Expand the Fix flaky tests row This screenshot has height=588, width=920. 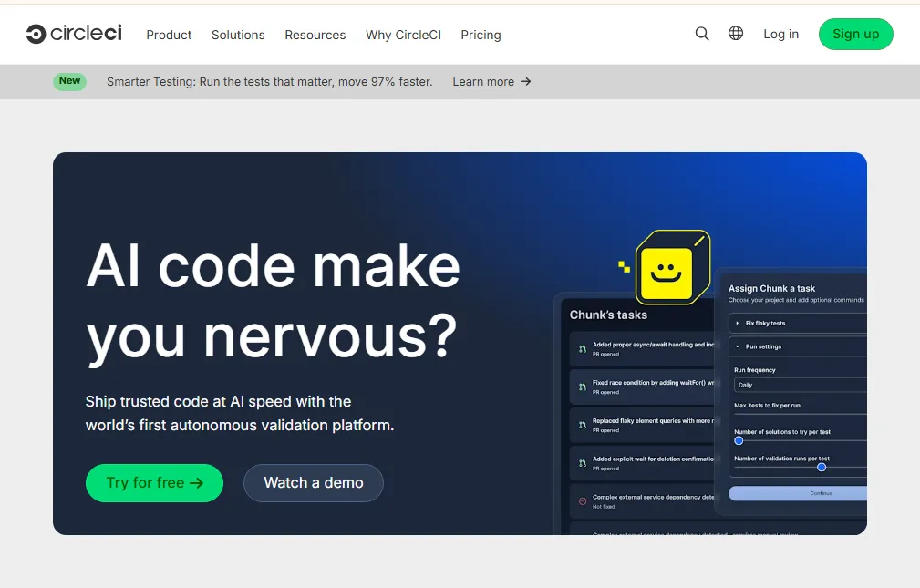[798, 324]
